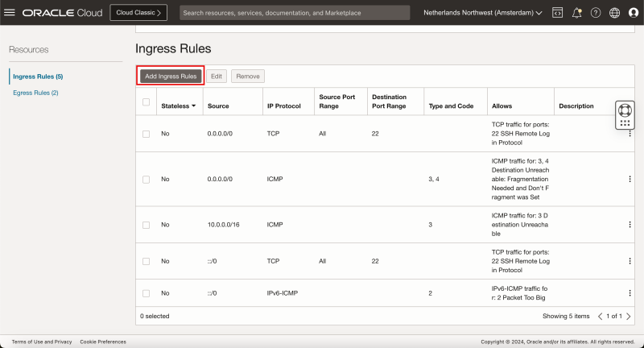This screenshot has width=644, height=348.
Task: Open the Cloud Classic switcher
Action: pos(138,13)
